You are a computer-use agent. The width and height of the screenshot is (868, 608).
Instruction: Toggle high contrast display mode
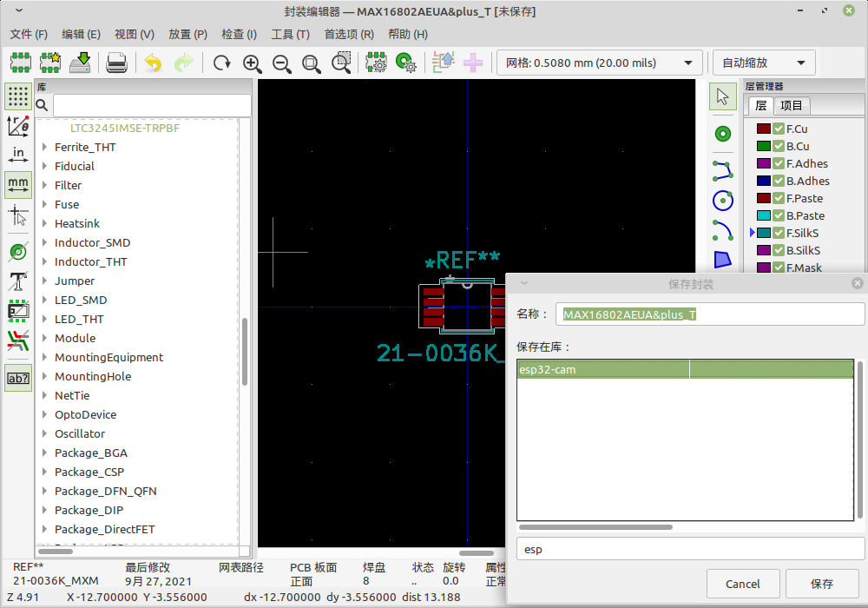coord(18,341)
